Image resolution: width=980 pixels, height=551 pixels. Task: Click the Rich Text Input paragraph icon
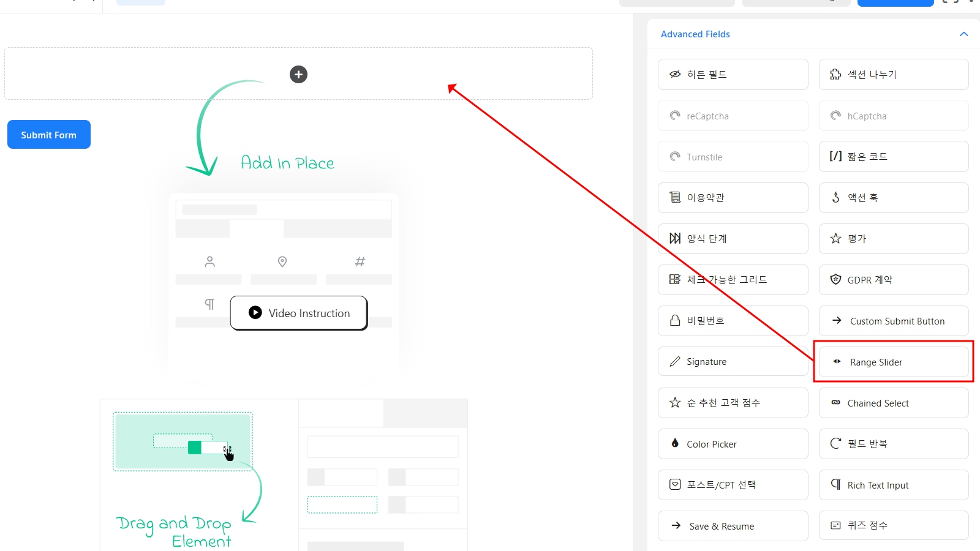pos(835,484)
